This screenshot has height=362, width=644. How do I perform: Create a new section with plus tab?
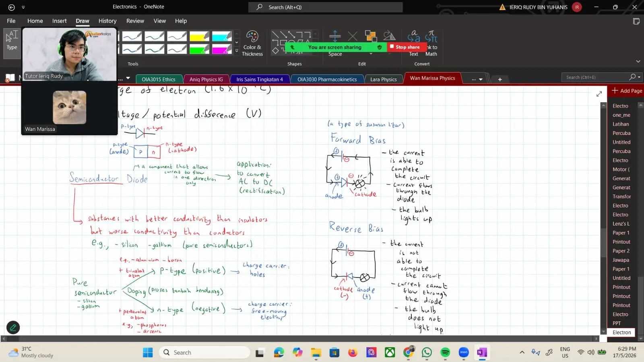(500, 79)
